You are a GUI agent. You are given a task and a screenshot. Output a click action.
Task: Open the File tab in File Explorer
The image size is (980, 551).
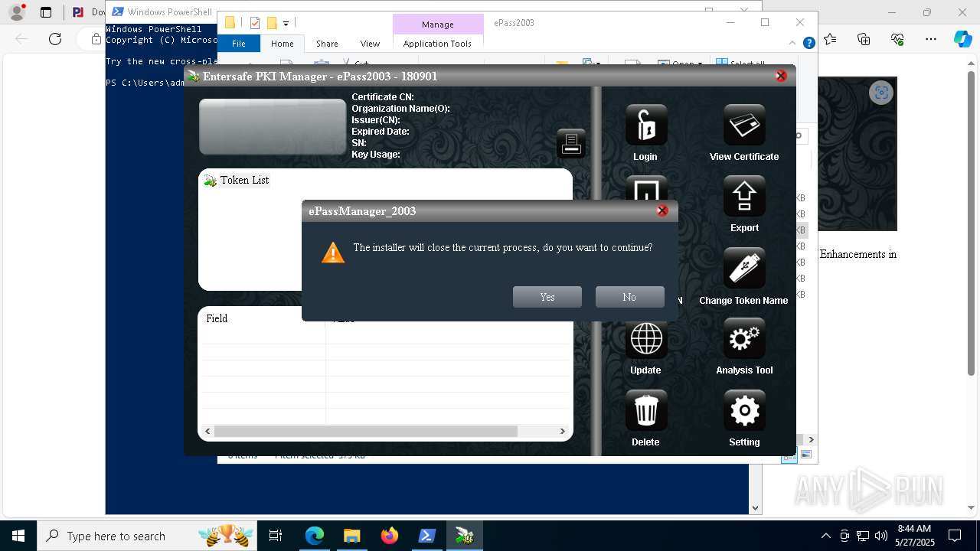(239, 44)
